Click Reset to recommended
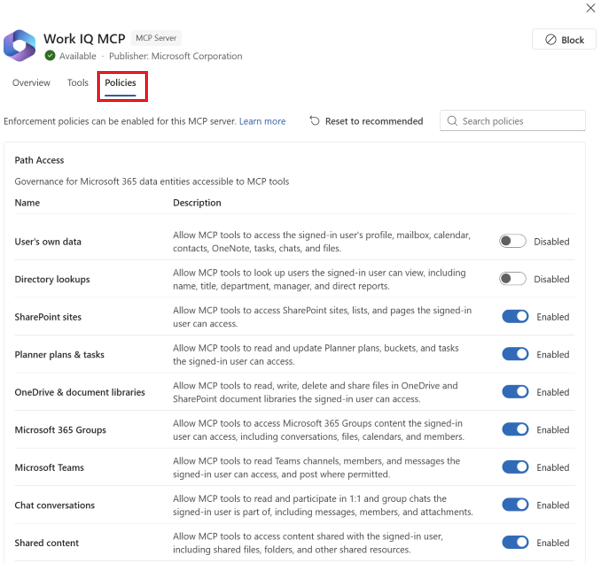The image size is (601, 563). [x=366, y=121]
